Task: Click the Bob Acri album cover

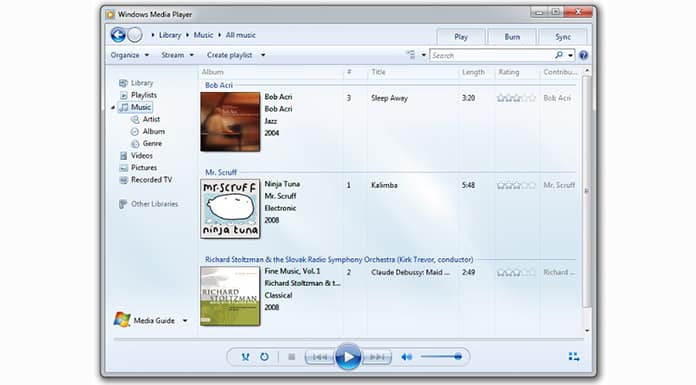Action: click(x=230, y=122)
